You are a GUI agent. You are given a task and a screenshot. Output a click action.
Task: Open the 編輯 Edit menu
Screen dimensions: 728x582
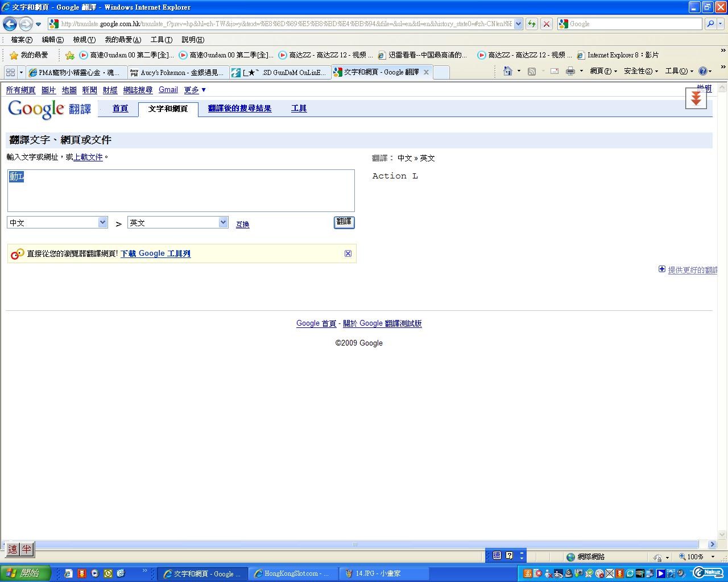point(52,40)
